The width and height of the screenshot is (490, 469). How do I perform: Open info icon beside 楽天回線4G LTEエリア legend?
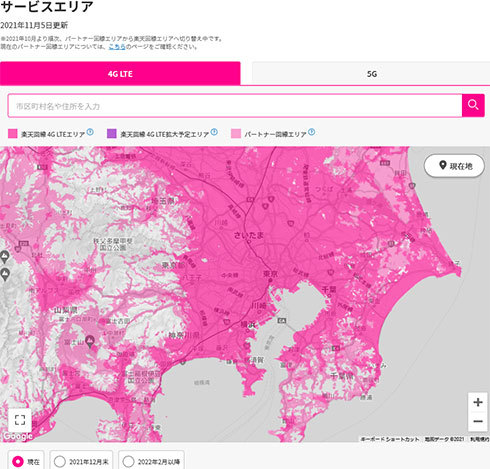90,132
